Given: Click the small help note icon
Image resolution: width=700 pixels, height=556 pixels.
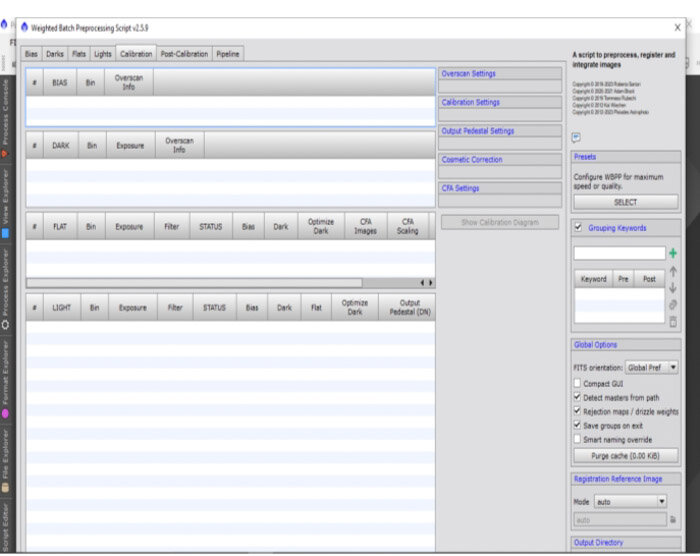Looking at the screenshot, I should tap(576, 138).
